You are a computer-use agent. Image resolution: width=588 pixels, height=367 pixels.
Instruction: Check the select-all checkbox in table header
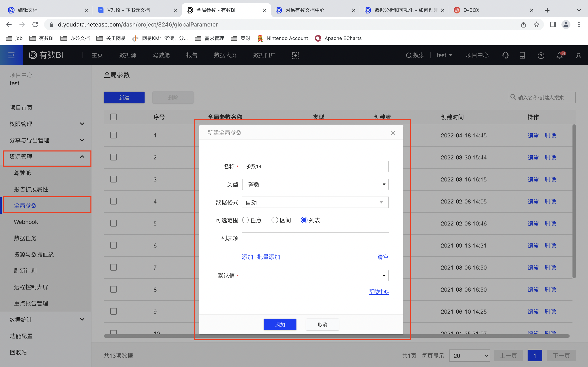113,117
